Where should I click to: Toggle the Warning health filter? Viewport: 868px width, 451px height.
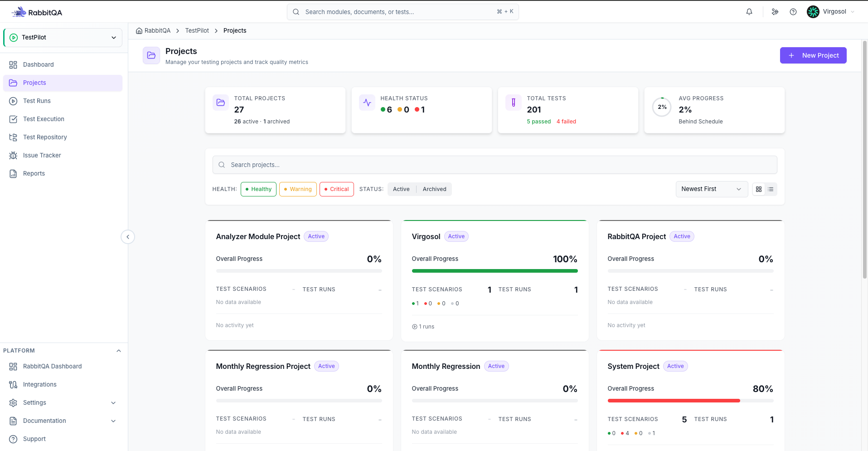[x=298, y=189]
